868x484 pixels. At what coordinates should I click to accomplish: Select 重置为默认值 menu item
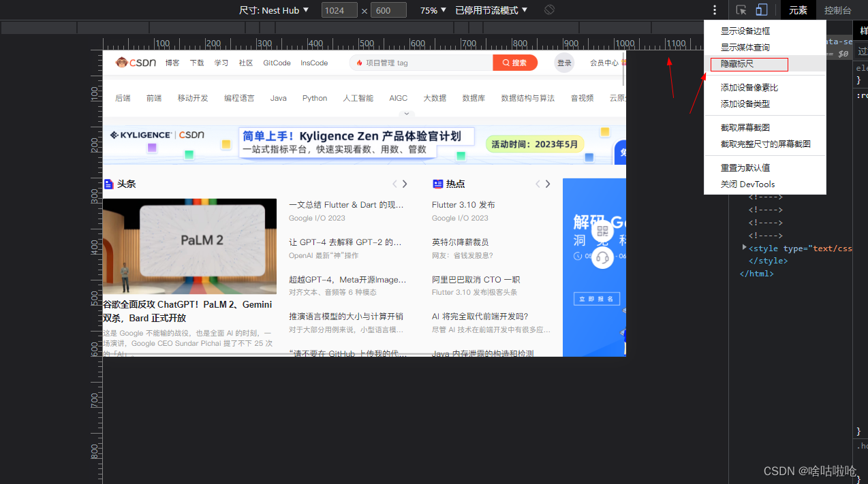tap(765, 167)
